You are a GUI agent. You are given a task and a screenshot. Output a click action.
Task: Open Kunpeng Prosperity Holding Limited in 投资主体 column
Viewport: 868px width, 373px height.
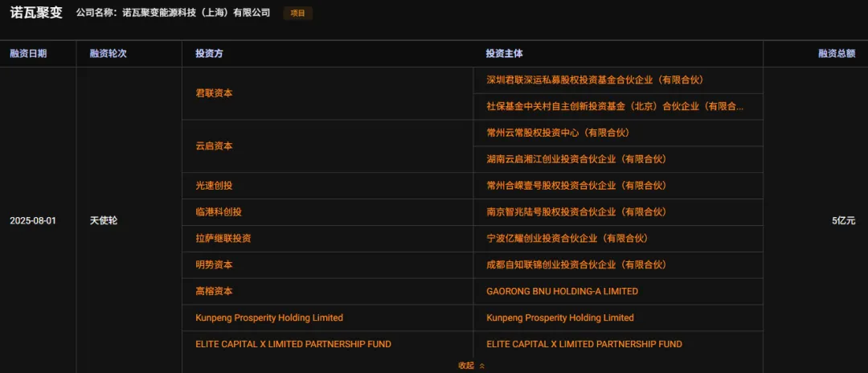pyautogui.click(x=560, y=318)
